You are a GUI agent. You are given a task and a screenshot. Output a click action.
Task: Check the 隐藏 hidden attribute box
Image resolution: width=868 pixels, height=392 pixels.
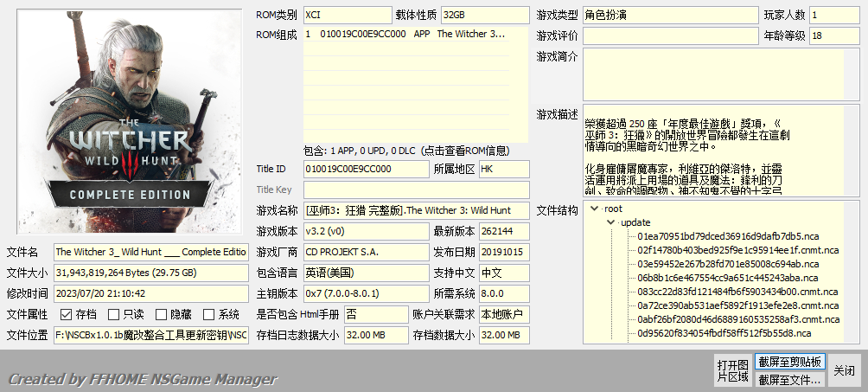pyautogui.click(x=161, y=314)
